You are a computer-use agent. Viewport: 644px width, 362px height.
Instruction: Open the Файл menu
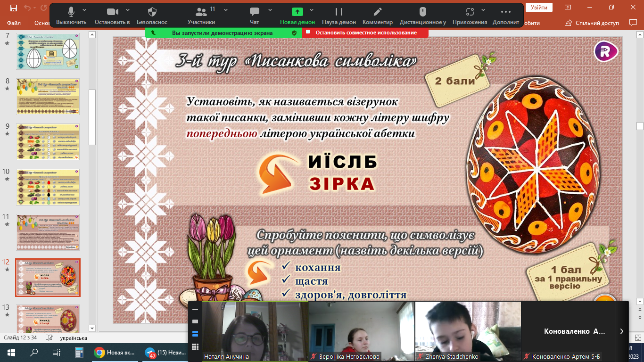(x=14, y=23)
